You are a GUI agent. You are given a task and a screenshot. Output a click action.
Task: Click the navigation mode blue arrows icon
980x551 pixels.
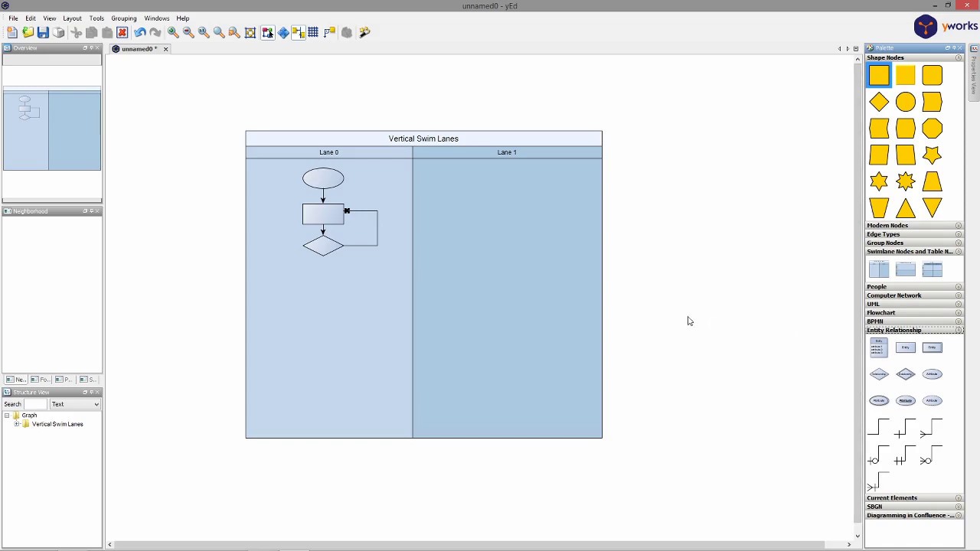pyautogui.click(x=283, y=32)
